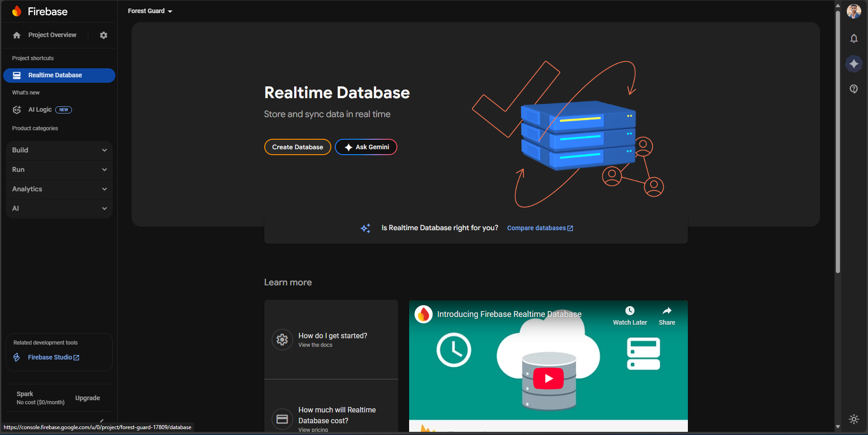The height and width of the screenshot is (435, 868).
Task: Click the notifications bell icon
Action: [x=854, y=38]
